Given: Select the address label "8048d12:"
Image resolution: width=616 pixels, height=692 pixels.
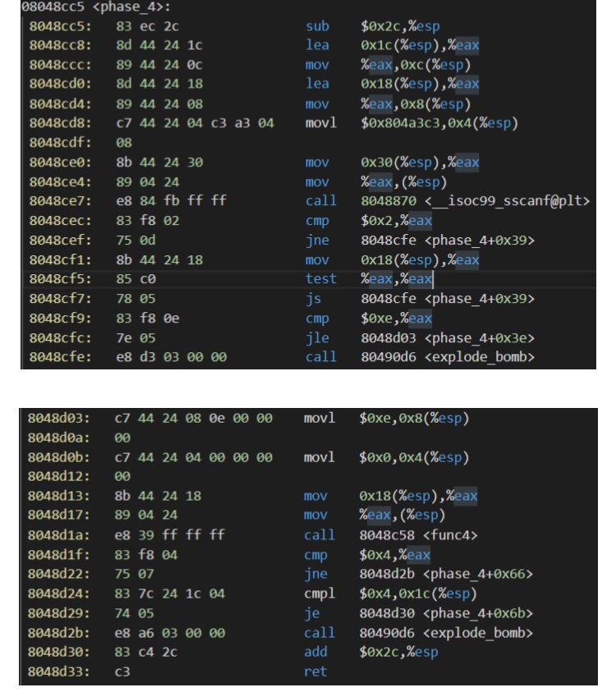Looking at the screenshot, I should pos(59,477).
